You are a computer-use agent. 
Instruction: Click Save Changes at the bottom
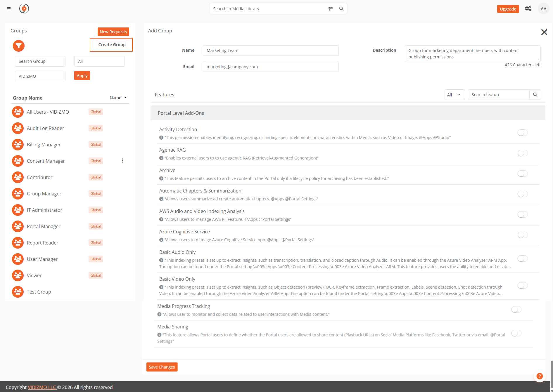(162, 367)
